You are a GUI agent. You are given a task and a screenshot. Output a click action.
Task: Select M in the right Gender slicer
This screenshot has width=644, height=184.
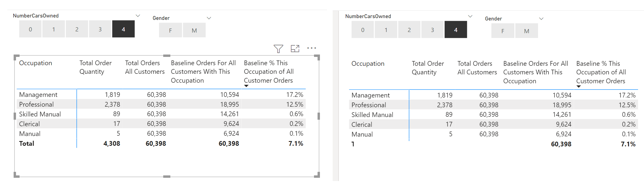pos(527,31)
